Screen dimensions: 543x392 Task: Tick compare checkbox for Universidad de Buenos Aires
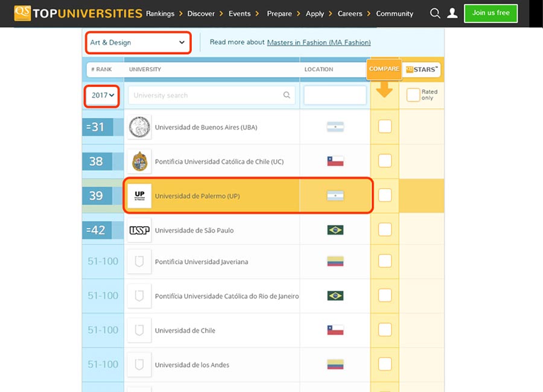coord(385,127)
